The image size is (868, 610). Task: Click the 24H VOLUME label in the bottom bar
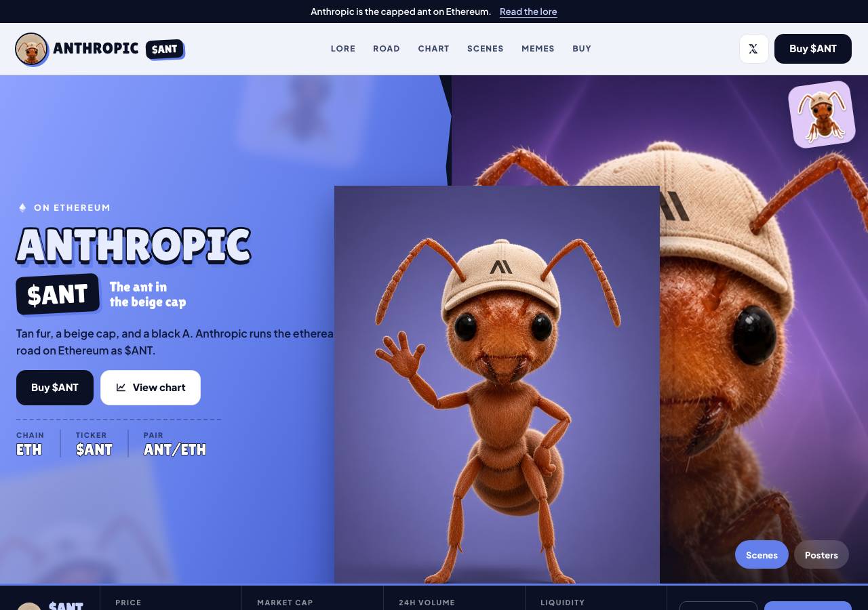[427, 603]
